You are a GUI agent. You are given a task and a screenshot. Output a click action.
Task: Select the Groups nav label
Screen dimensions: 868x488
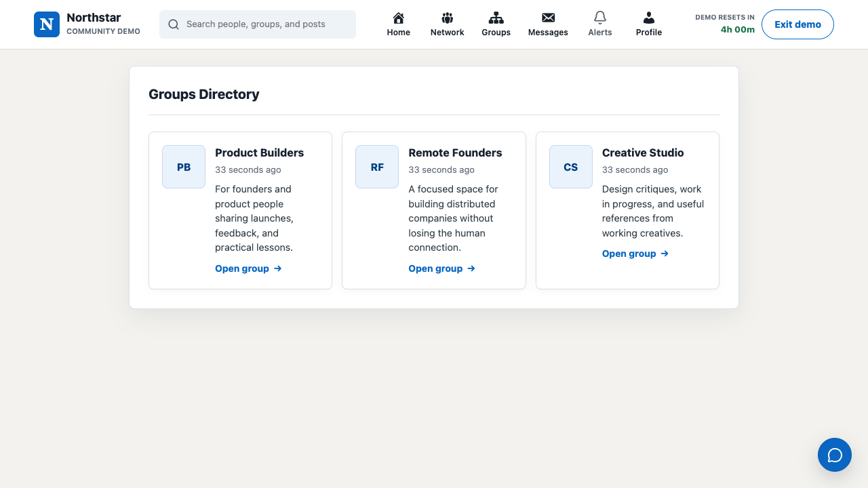click(496, 33)
